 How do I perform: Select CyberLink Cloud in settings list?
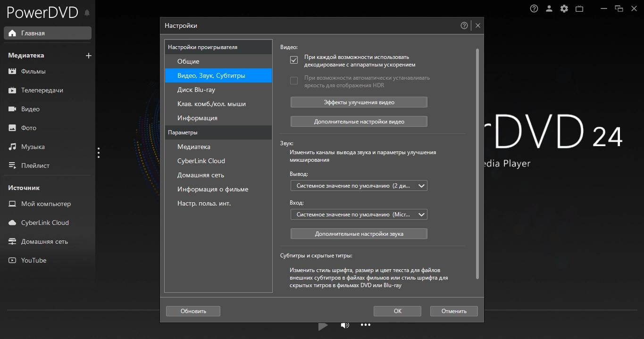click(218, 161)
